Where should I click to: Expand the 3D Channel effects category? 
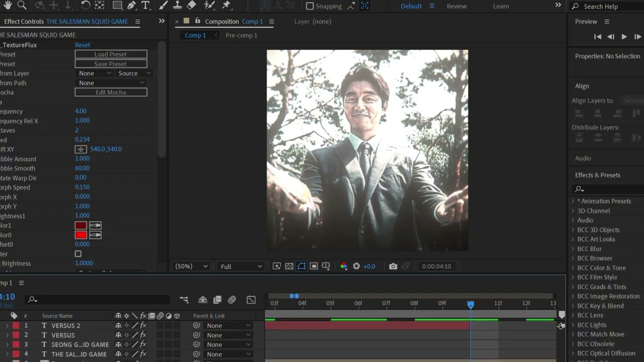click(x=573, y=211)
